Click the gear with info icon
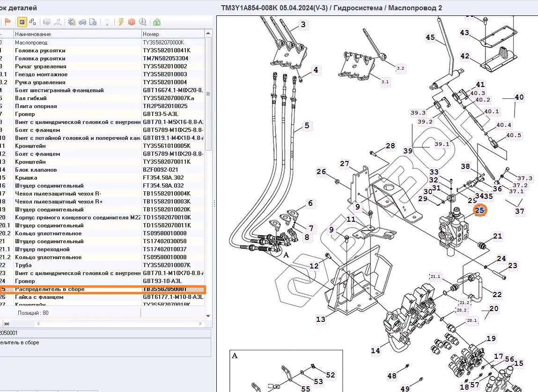Screen dimensions: 538x392 point(72,22)
